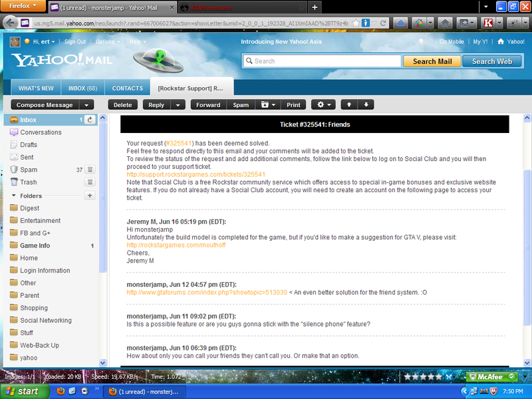Expand Compose Message dropdown arrow
This screenshot has height=399, width=532.
[x=86, y=105]
